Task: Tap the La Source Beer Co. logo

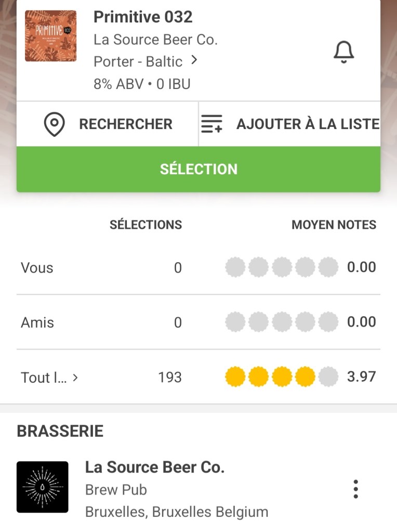Action: click(43, 487)
